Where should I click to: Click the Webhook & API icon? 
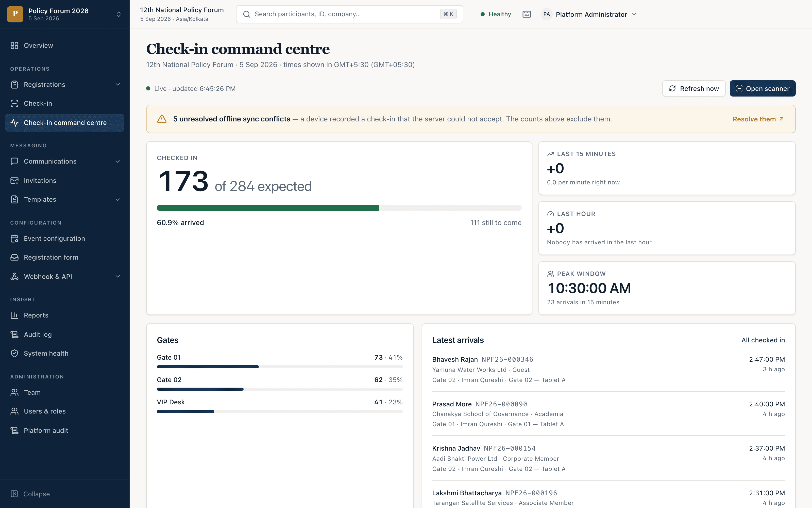14,277
